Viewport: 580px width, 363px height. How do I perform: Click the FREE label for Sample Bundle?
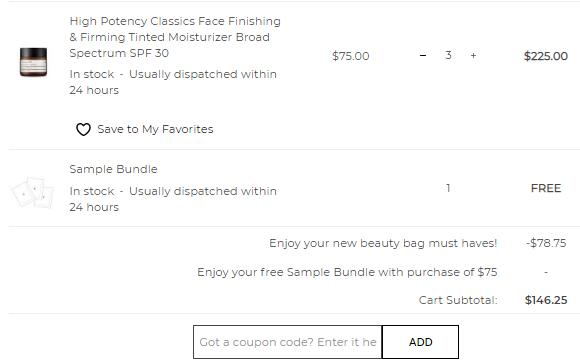coord(546,188)
